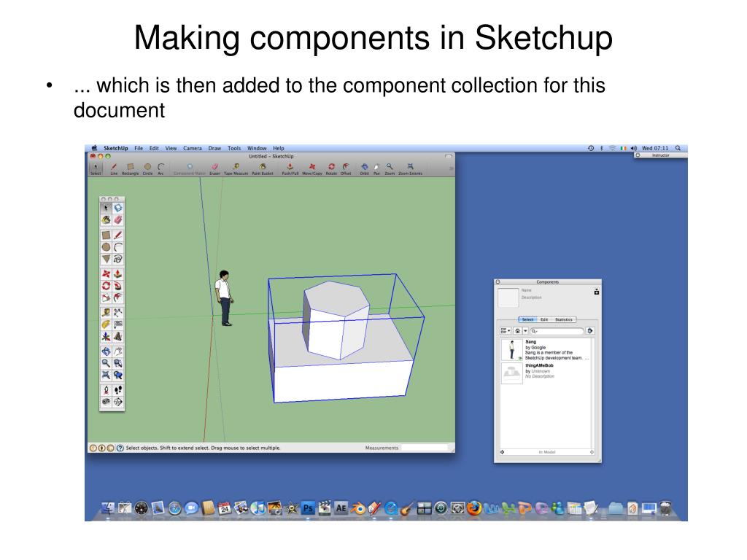Select the Scale tool in floating palette

point(106,298)
